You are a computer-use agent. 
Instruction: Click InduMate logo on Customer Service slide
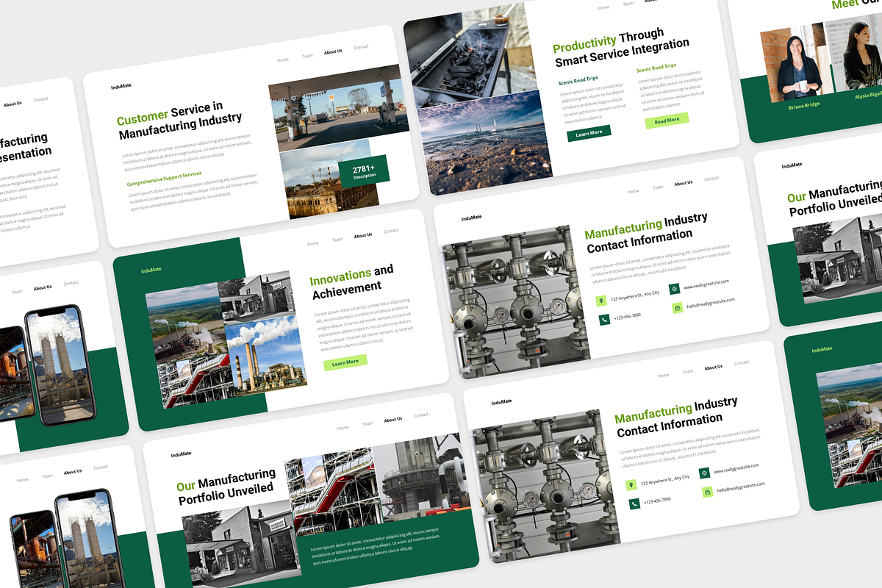(x=121, y=87)
